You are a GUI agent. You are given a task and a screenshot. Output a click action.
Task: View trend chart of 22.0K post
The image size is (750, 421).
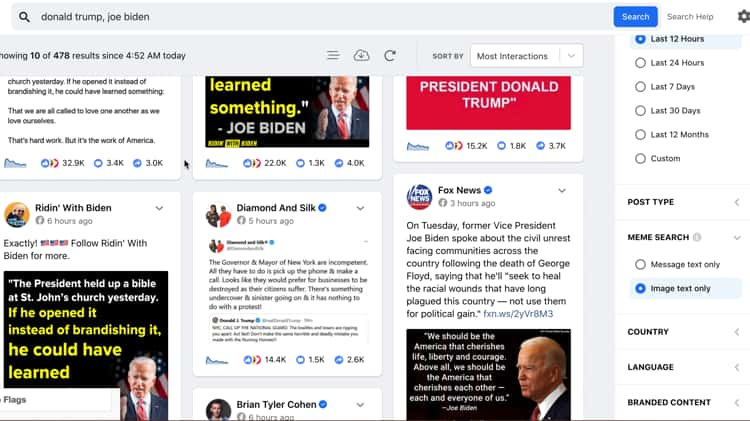[x=217, y=164]
